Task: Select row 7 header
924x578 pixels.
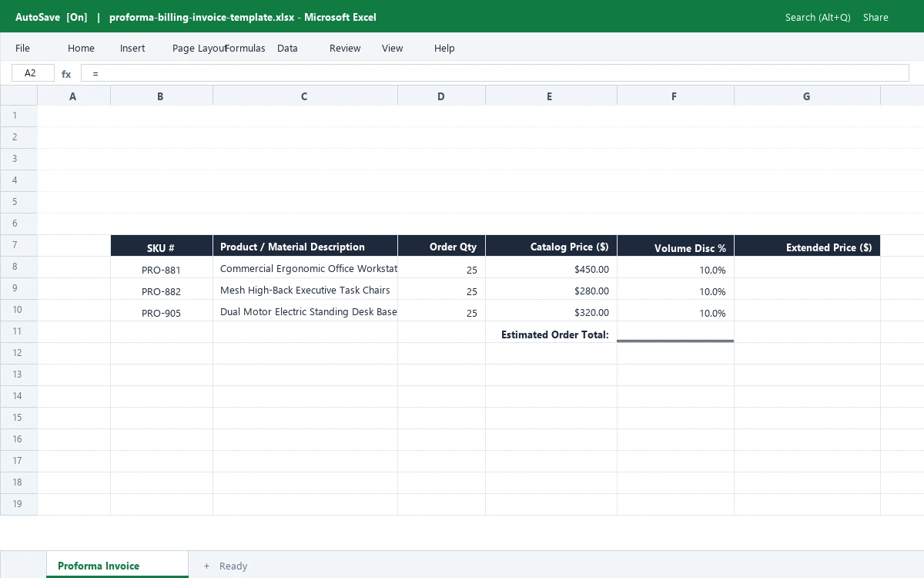Action: tap(18, 245)
